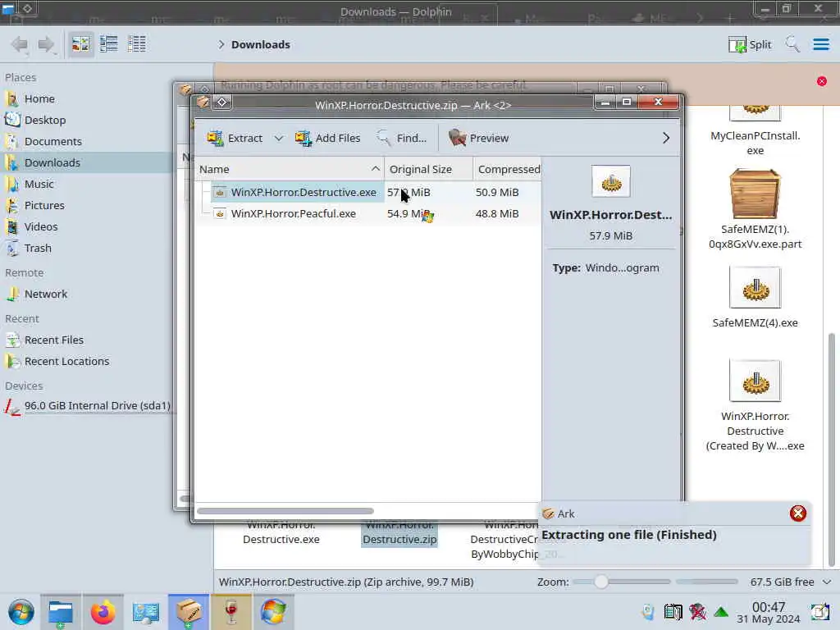Click Add Files in Ark toolbar
The height and width of the screenshot is (630, 840).
point(328,138)
